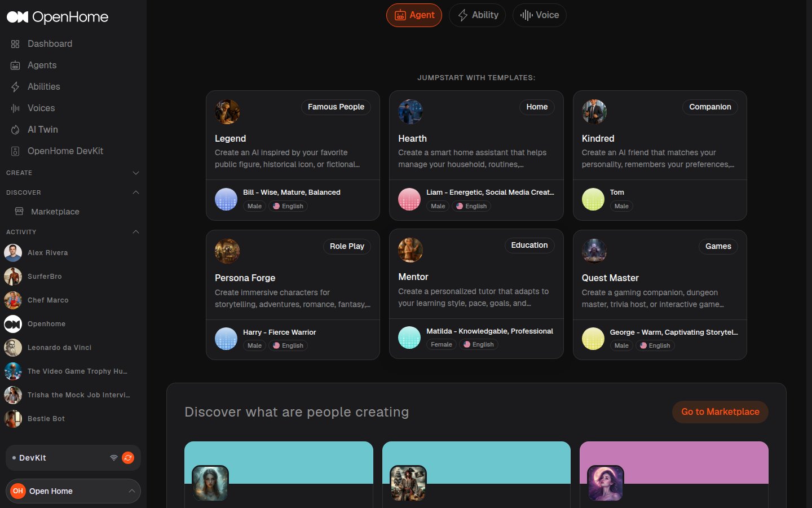The image size is (812, 508).
Task: Click the Famous People tag
Action: click(336, 107)
